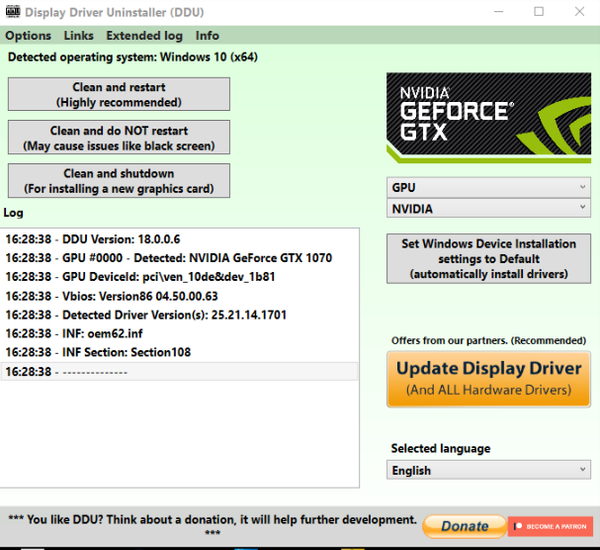
Task: Click the Update Display Driver offer
Action: [x=489, y=379]
